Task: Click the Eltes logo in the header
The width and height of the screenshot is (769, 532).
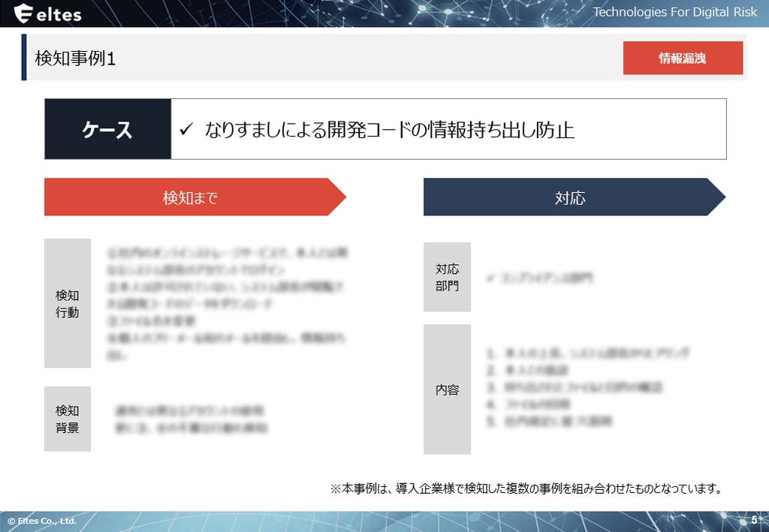Action: click(x=48, y=14)
